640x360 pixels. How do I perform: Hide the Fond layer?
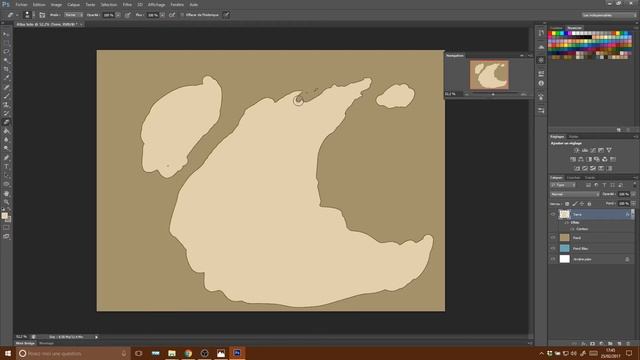point(553,238)
